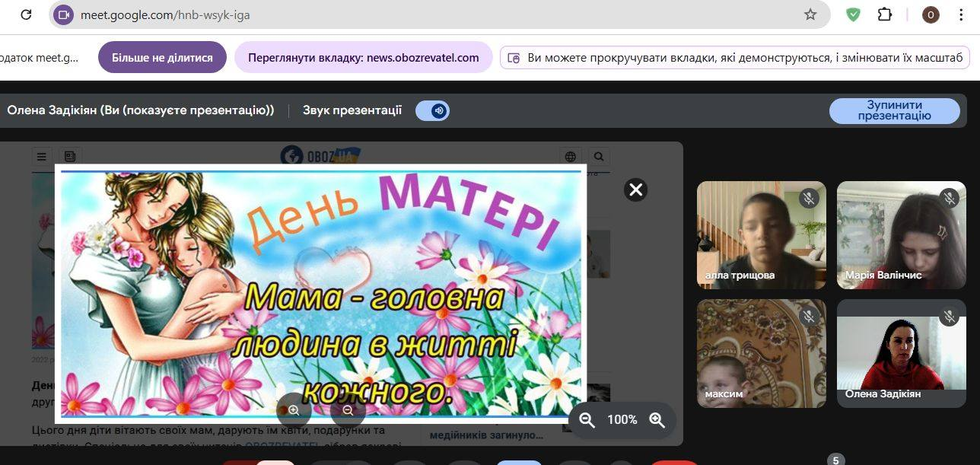
Task: Open the language globe icon on OBOZ page
Action: 571,157
